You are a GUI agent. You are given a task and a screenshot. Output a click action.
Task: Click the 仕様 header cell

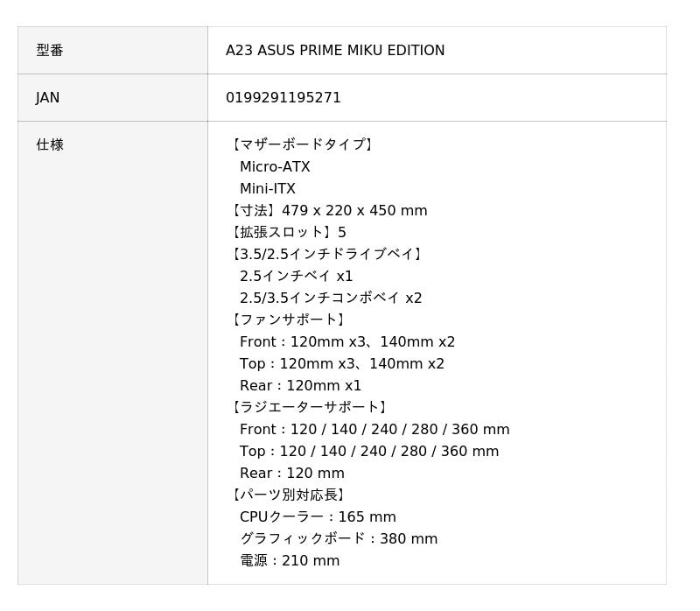[50, 145]
